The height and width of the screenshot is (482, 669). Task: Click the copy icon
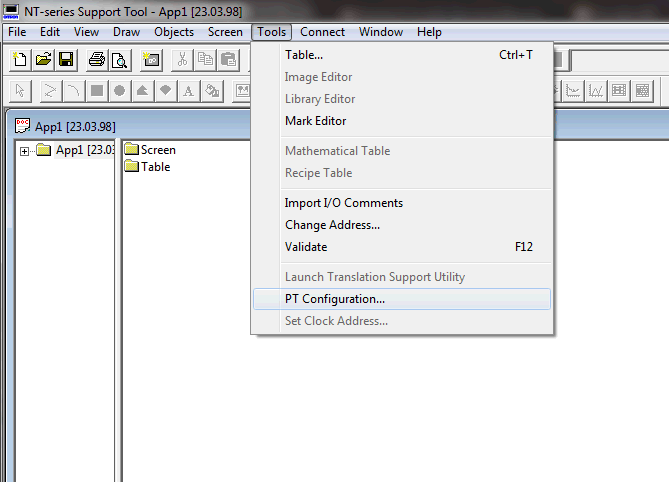click(x=205, y=60)
